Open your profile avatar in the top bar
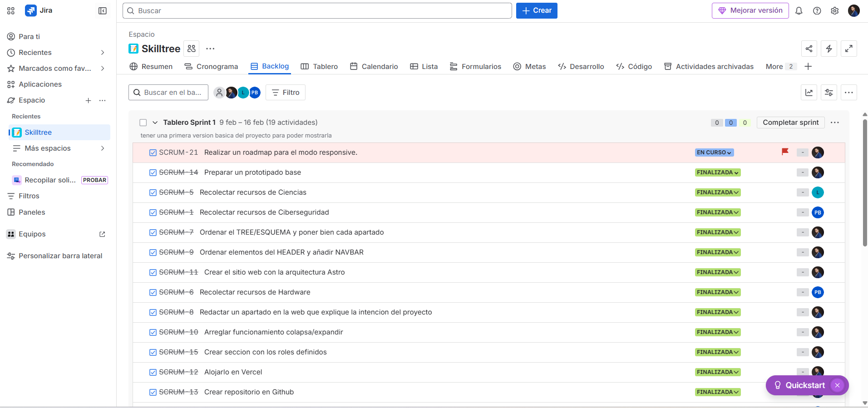Image resolution: width=868 pixels, height=408 pixels. coord(854,10)
